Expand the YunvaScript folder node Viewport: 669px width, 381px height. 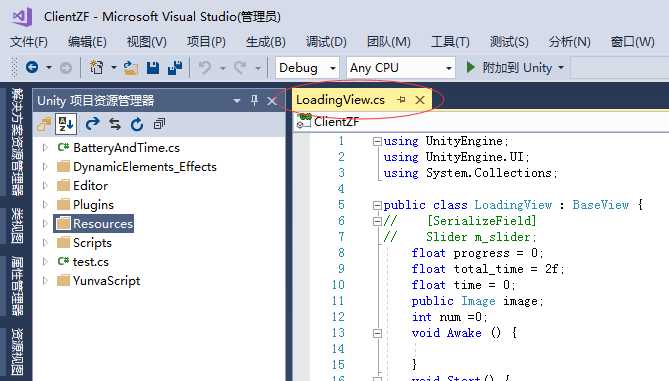pos(45,280)
